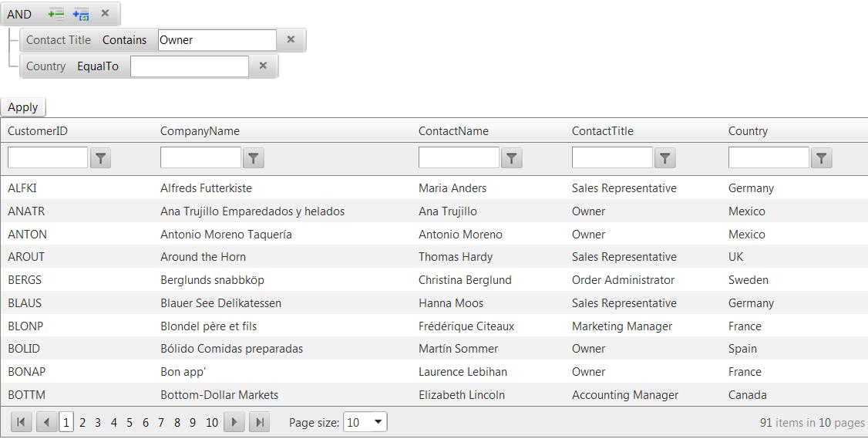Remove the Country filter expression

tap(263, 66)
